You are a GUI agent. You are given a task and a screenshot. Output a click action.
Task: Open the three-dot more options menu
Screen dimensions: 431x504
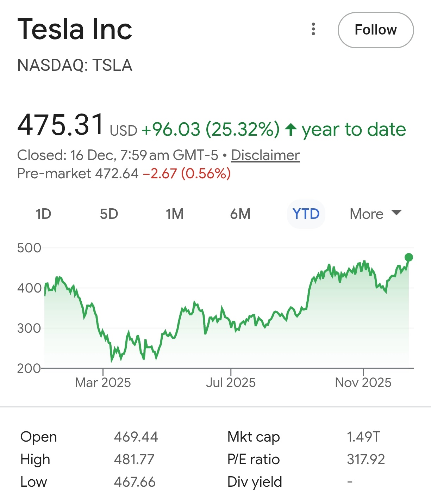point(313,29)
